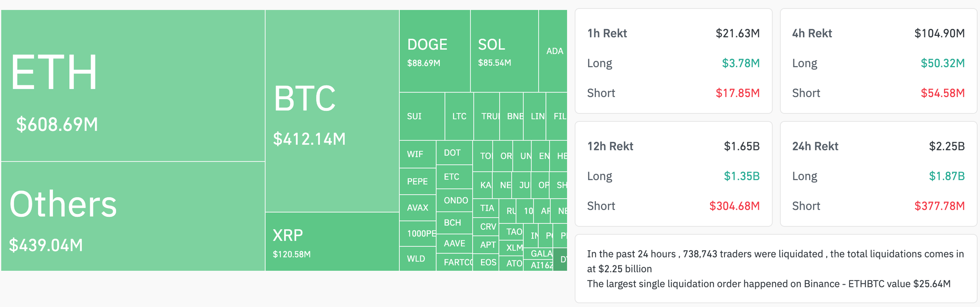Select the ADA heatmap tile

tap(553, 51)
